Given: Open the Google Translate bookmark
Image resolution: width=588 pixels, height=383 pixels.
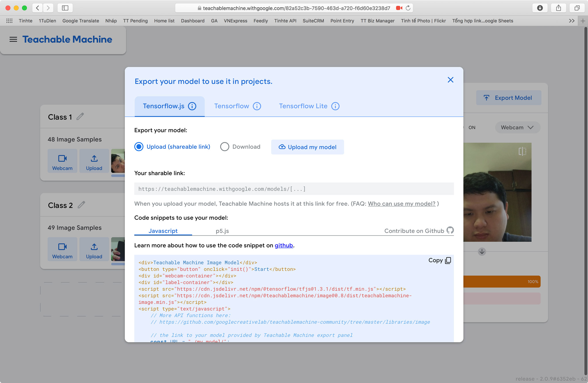Looking at the screenshot, I should tap(81, 21).
